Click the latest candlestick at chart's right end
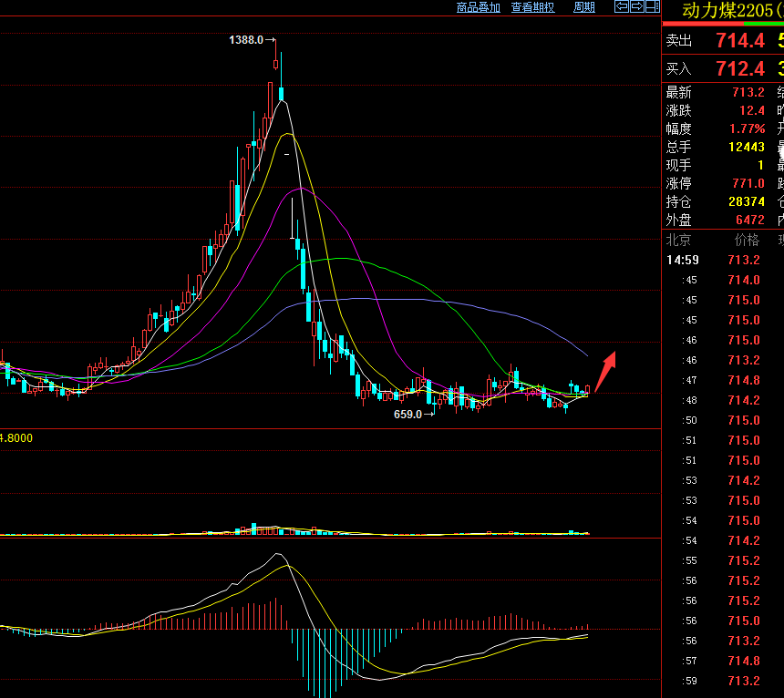784x698 pixels. pyautogui.click(x=587, y=389)
